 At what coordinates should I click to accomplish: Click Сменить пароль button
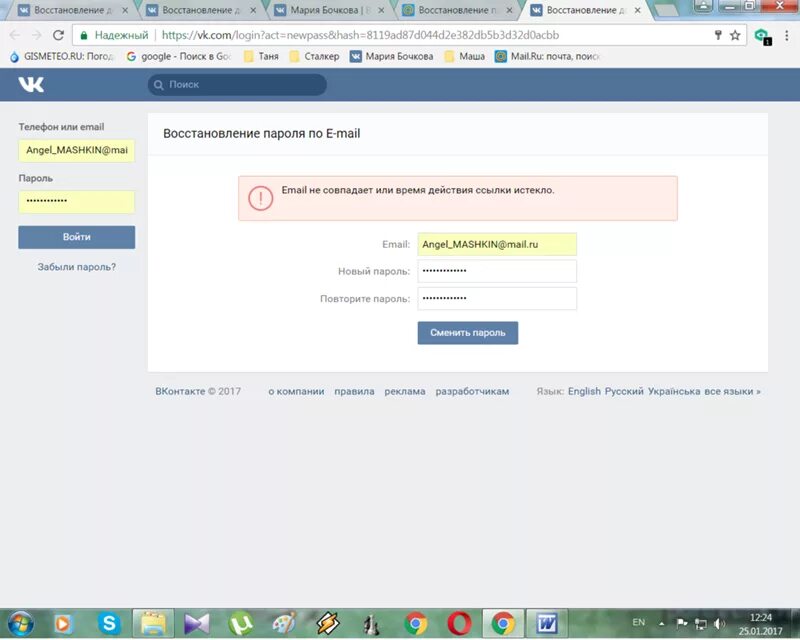pos(468,333)
